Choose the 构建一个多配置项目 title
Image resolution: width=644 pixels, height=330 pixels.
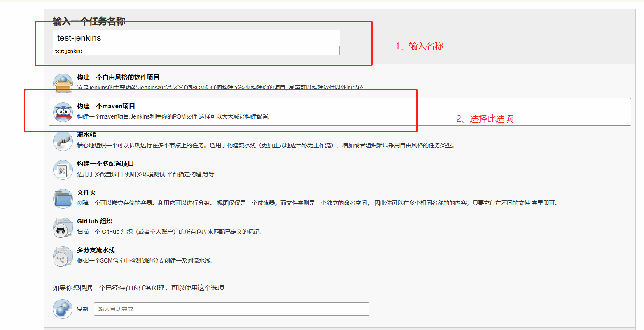[105, 164]
